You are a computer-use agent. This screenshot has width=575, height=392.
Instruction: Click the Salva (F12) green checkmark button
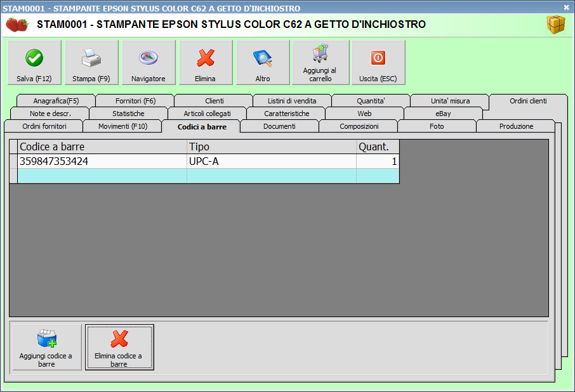click(34, 63)
